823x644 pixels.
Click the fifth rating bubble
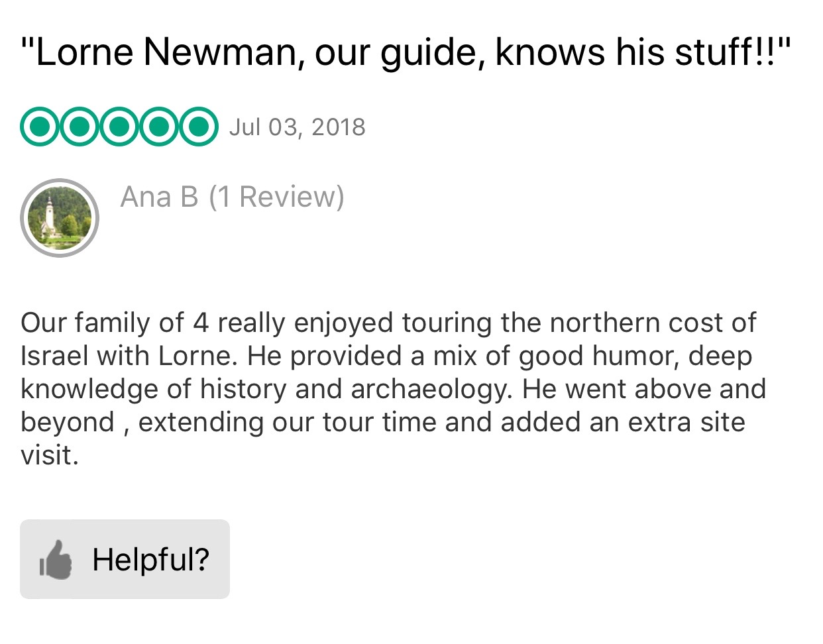pos(198,127)
